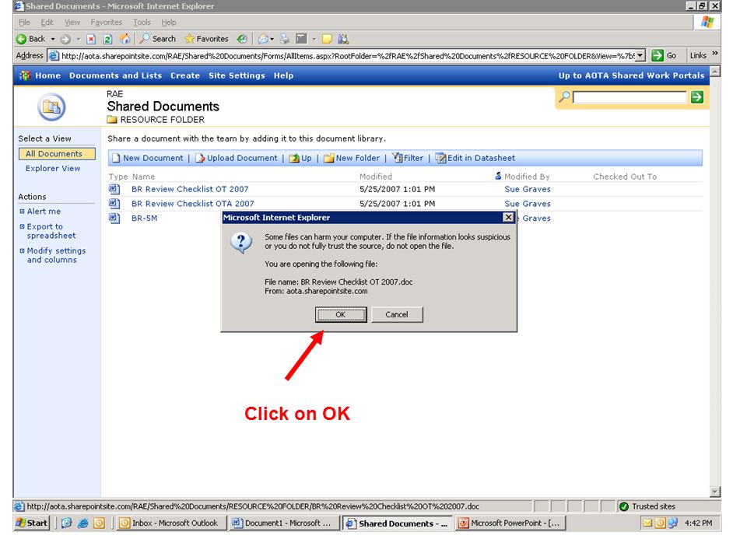This screenshot has height=560, width=747.
Task: Click the Discuss note icon in toolbar
Action: [328, 39]
